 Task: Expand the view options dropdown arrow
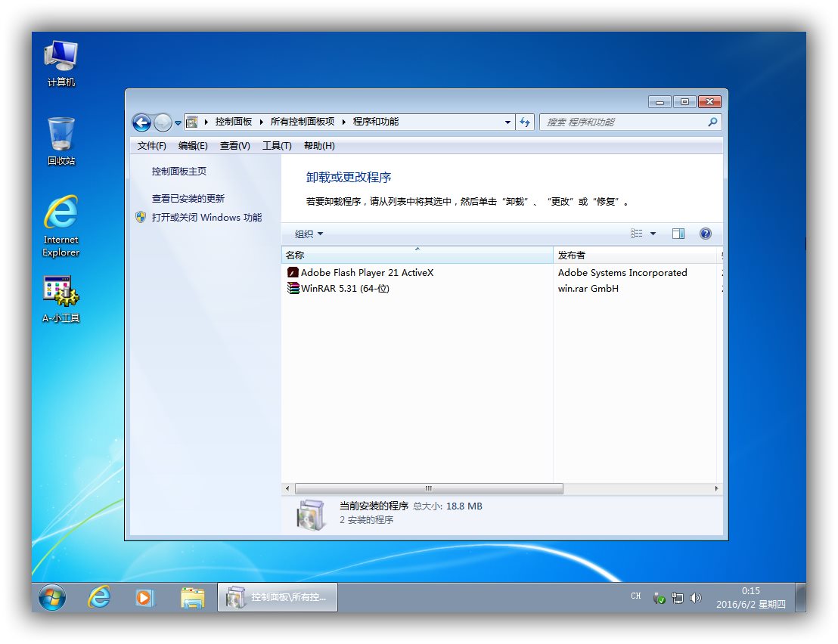653,234
